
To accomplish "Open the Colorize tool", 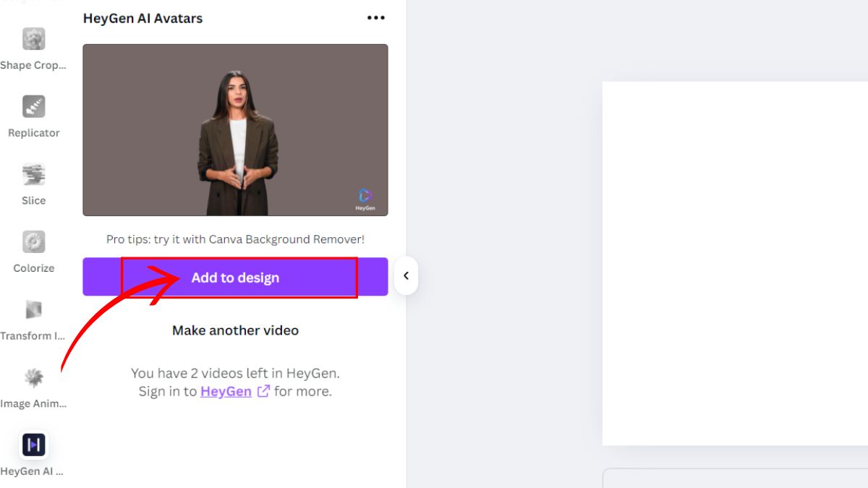I will click(x=33, y=242).
